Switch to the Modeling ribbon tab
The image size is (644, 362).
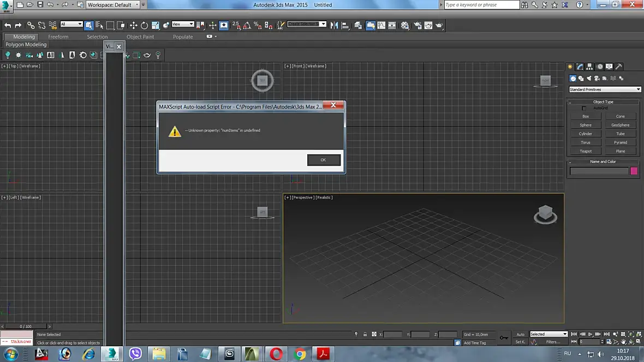pyautogui.click(x=24, y=37)
